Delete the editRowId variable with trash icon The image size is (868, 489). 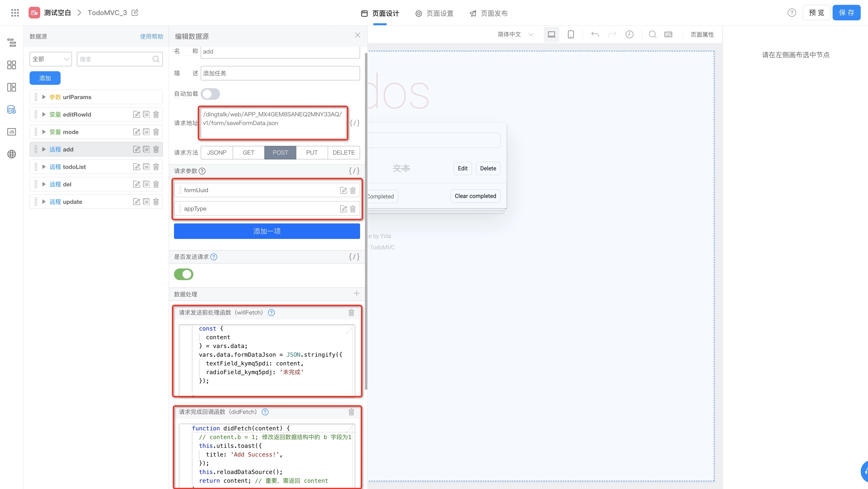(156, 115)
